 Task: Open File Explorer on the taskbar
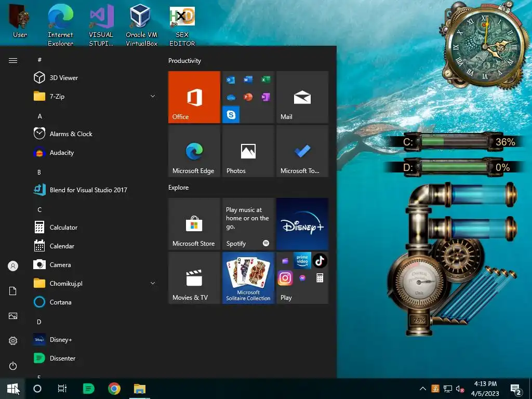[139, 389]
